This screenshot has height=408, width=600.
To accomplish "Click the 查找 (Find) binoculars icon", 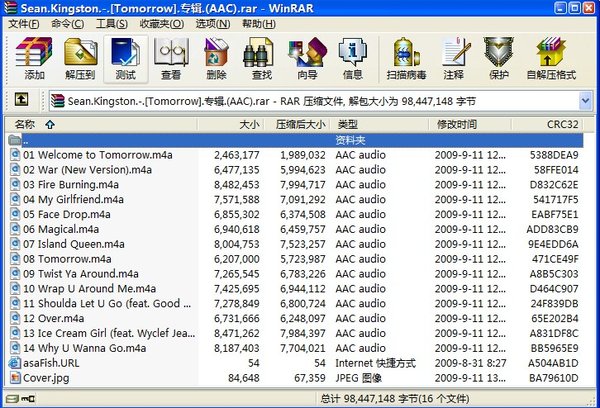I will coord(259,52).
